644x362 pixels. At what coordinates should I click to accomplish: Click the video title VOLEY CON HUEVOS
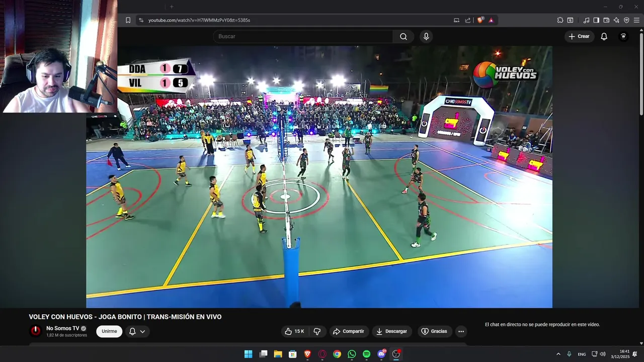(125, 317)
